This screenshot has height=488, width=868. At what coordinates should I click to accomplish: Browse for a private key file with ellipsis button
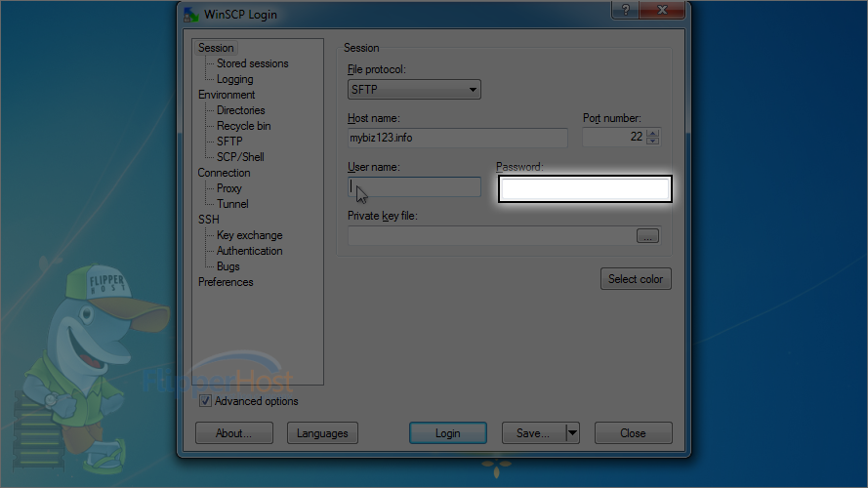click(x=647, y=236)
